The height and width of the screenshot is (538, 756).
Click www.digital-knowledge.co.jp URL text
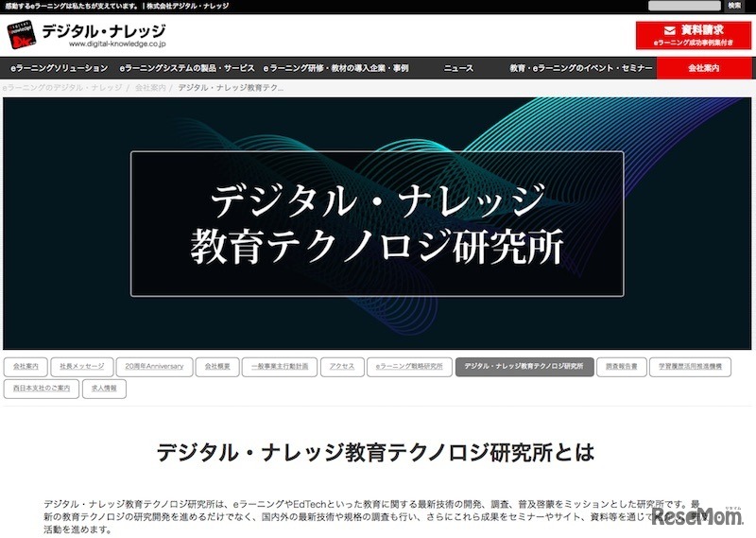point(117,43)
